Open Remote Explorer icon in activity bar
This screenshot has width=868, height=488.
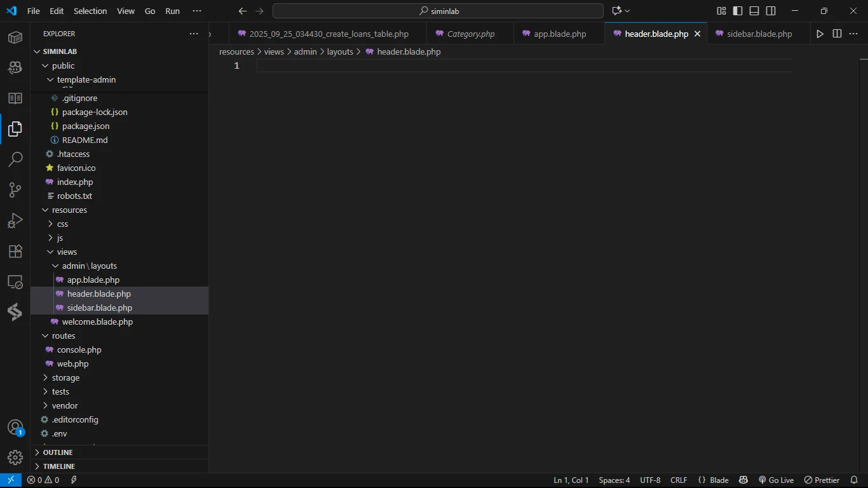pyautogui.click(x=15, y=281)
